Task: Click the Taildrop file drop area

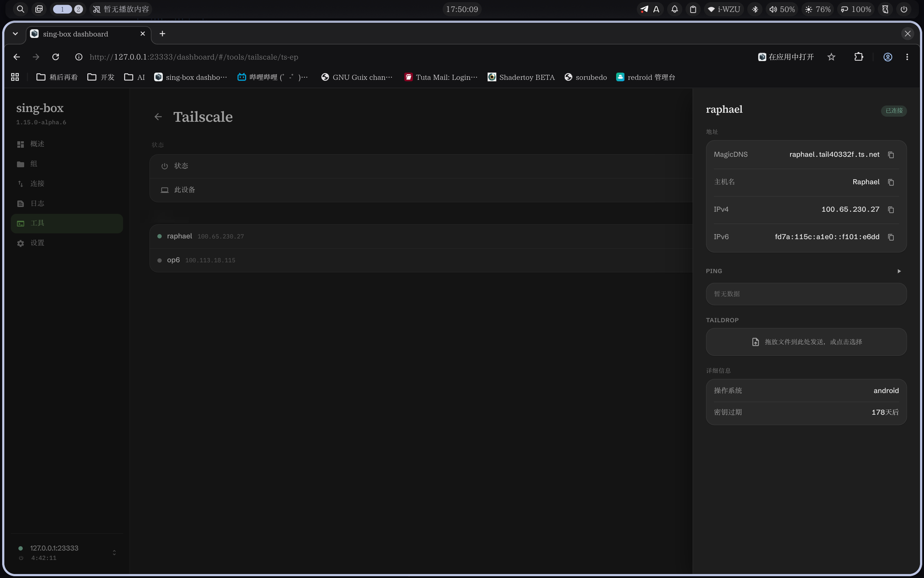Action: click(806, 342)
